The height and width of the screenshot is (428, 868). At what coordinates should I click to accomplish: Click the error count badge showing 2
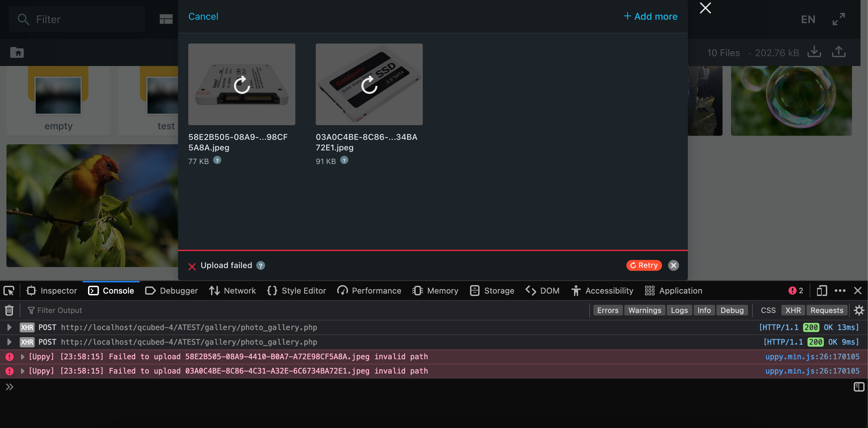(x=796, y=291)
